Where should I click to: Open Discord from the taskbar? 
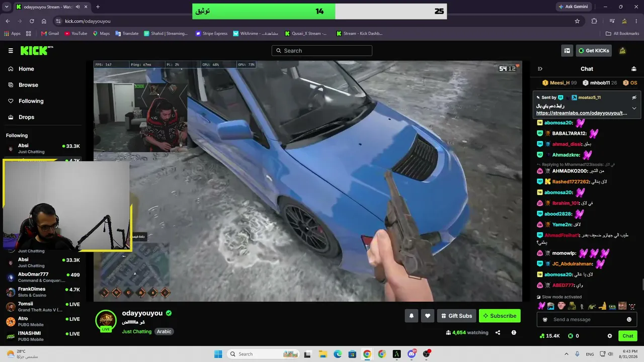(412, 354)
